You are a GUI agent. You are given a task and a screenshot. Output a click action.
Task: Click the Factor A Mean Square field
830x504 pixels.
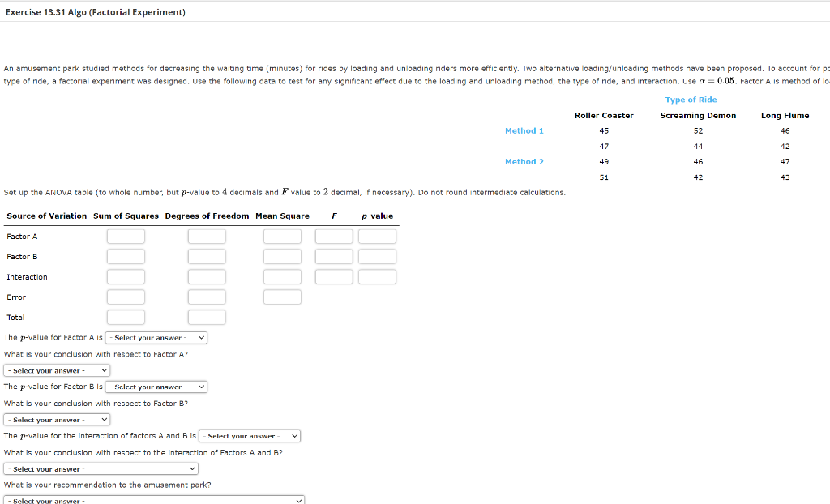coord(283,236)
